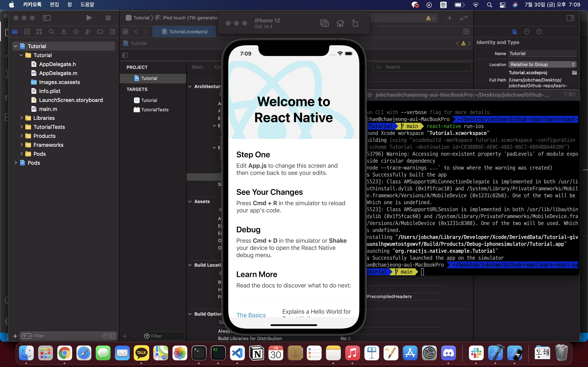This screenshot has height=367, width=588.
Task: Click the simulator rotate device icon
Action: click(355, 23)
